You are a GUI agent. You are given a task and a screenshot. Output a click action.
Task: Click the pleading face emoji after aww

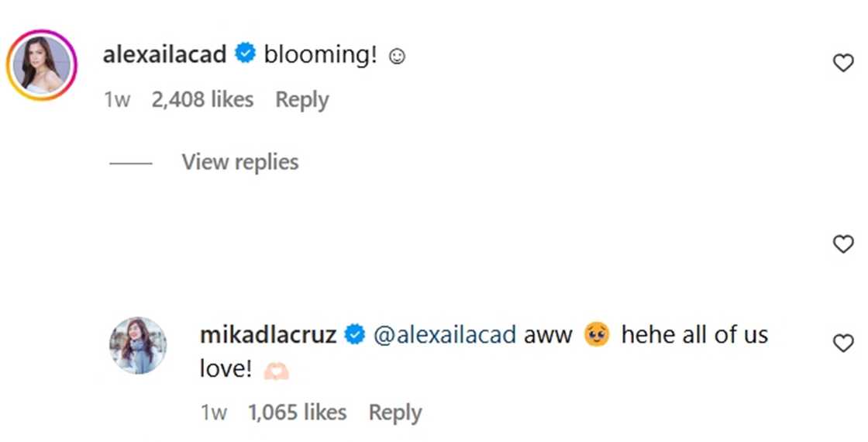(597, 335)
